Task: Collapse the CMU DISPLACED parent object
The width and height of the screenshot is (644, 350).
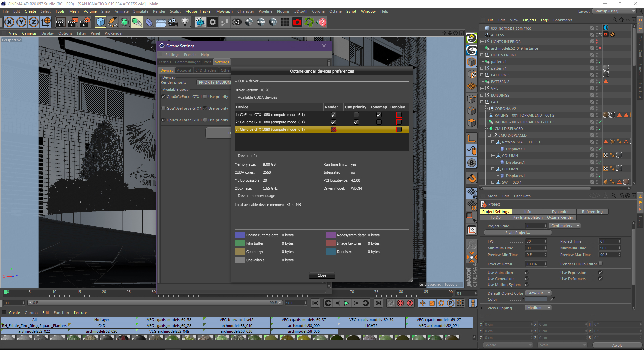Action: (x=486, y=129)
